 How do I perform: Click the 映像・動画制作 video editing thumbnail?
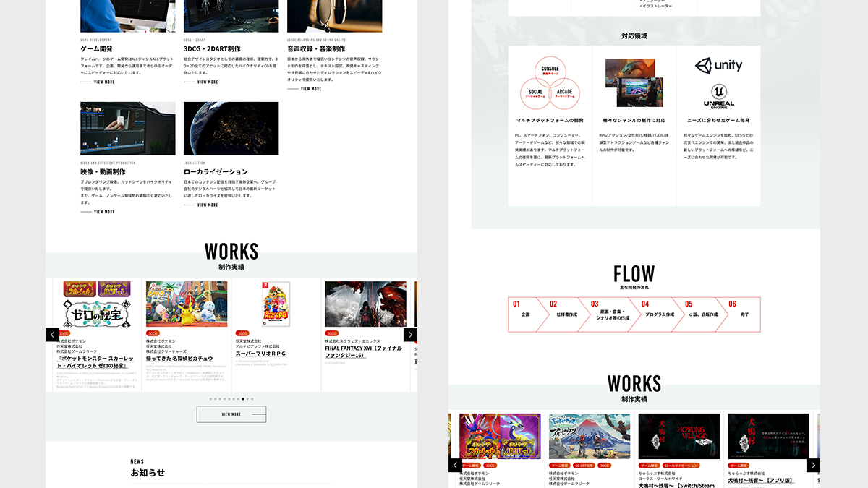pyautogui.click(x=128, y=128)
